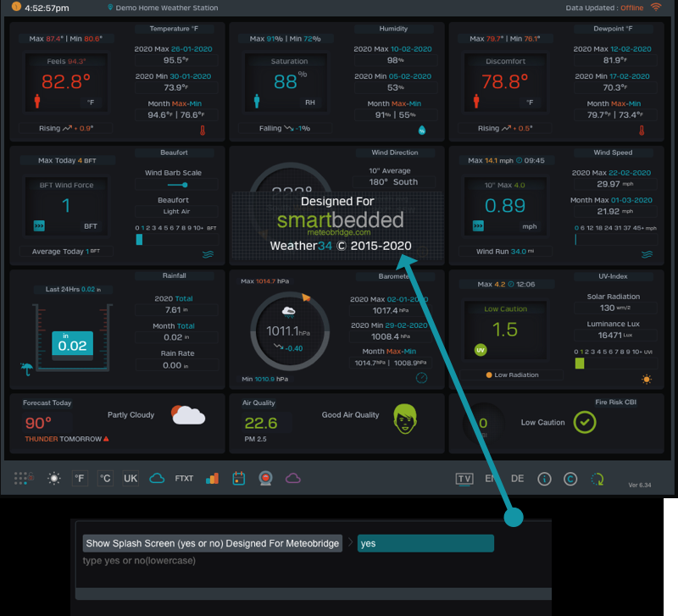
Task: Open the Humidity panel title
Action: 393,29
